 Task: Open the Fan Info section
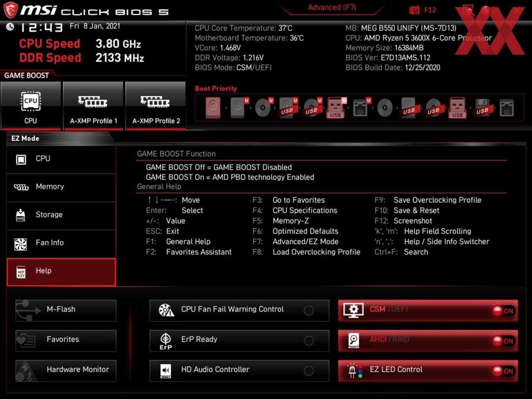click(x=61, y=243)
